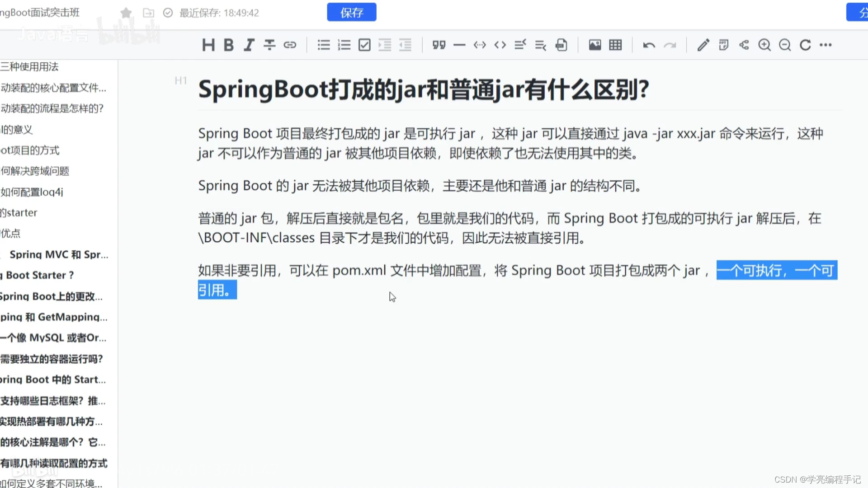Insert a table with grid icon
Screen dimensions: 868x488
[x=615, y=45]
